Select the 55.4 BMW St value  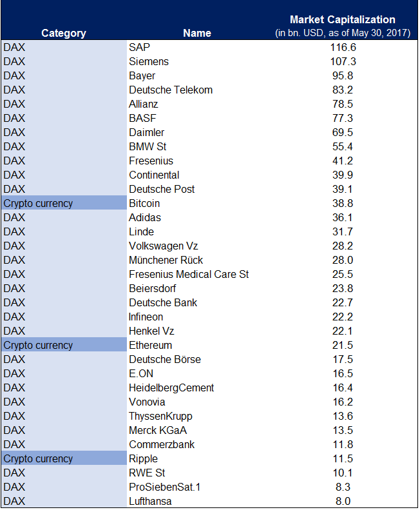point(343,147)
